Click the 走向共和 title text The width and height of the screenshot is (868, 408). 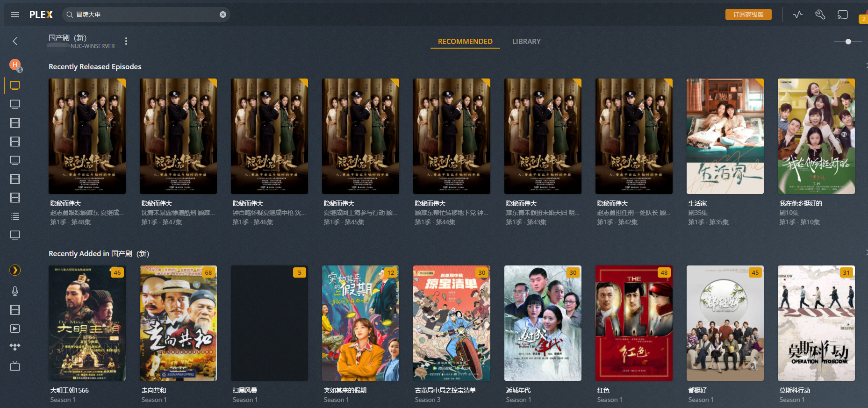click(154, 390)
